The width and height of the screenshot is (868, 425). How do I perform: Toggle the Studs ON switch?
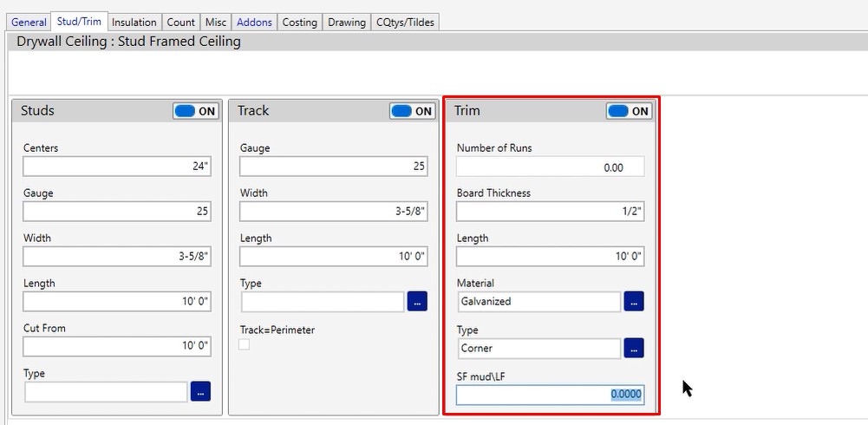click(196, 111)
